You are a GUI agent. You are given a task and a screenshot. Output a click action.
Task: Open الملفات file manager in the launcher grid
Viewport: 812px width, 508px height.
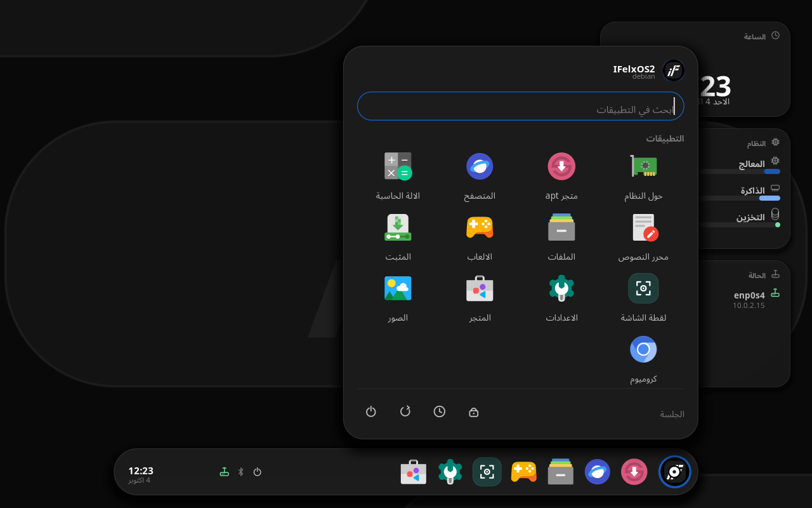(561, 237)
